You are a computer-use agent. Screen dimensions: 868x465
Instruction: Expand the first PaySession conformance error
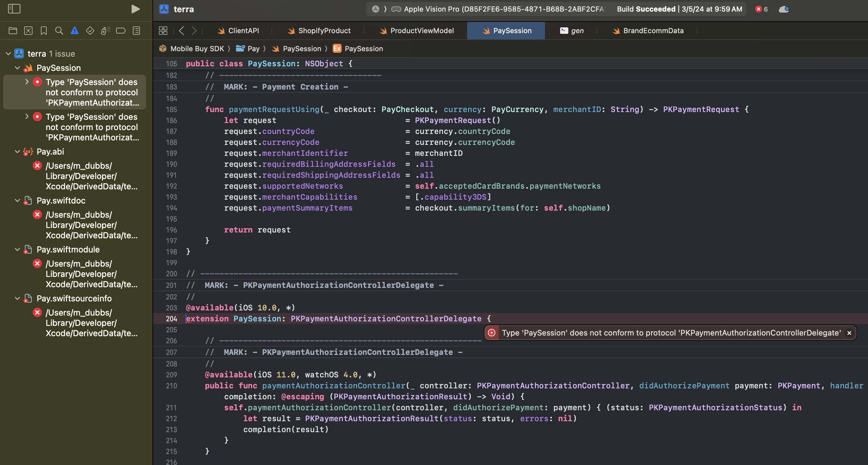pyautogui.click(x=27, y=81)
